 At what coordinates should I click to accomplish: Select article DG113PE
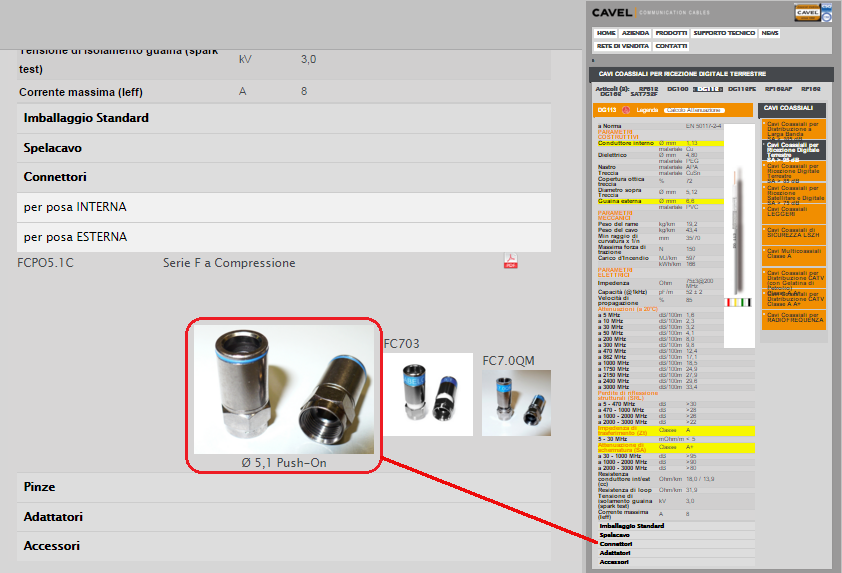742,89
